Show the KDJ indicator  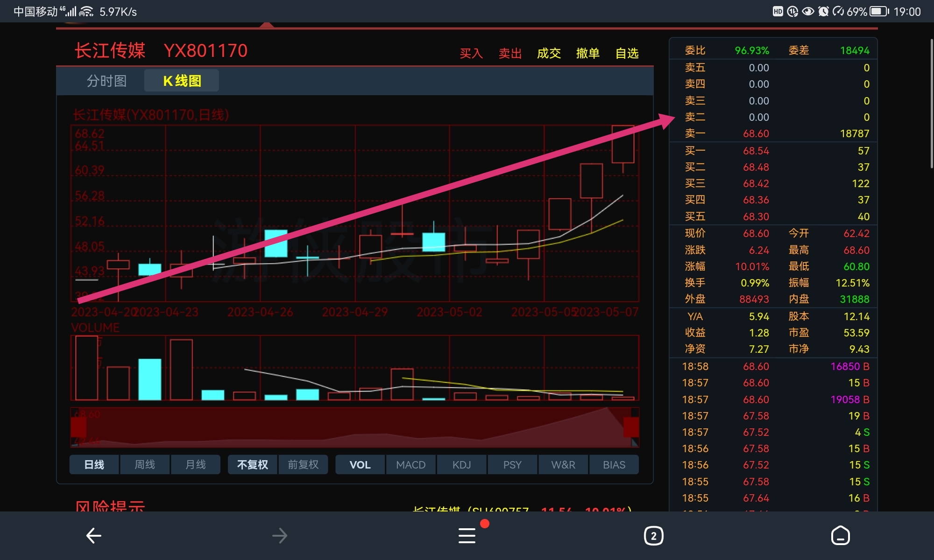(462, 465)
